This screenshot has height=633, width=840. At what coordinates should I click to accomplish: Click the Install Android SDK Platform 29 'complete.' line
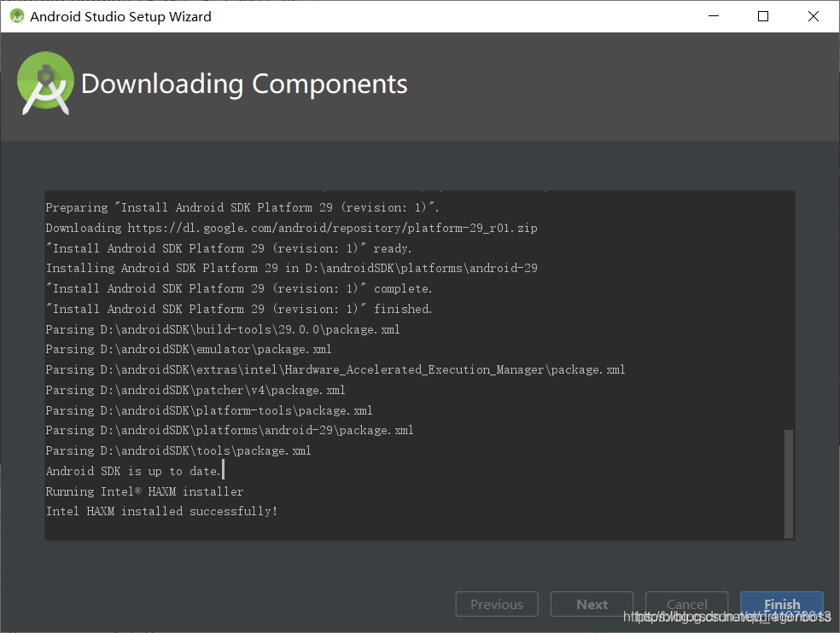(239, 288)
